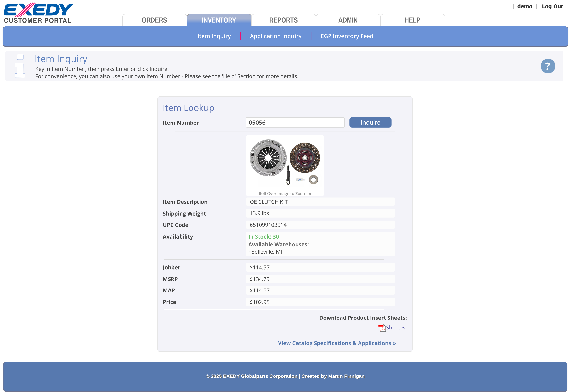570x392 pixels.
Task: Click the Inquire button
Action: (370, 122)
